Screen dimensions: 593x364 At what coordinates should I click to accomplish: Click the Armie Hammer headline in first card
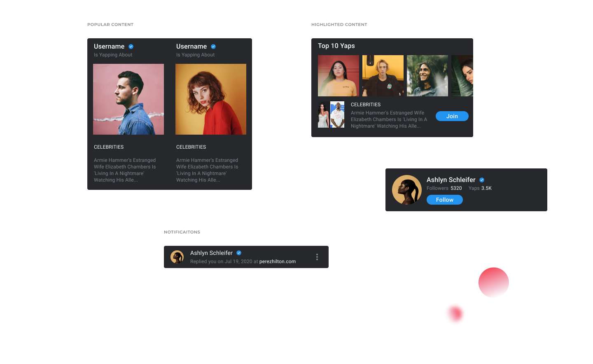(125, 170)
